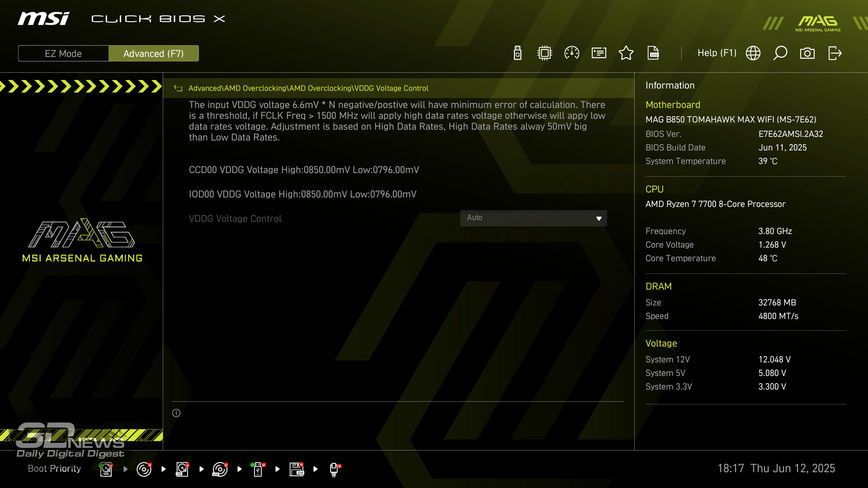Click the System 5V reading 5.080 V
This screenshot has width=868, height=488.
coord(772,373)
